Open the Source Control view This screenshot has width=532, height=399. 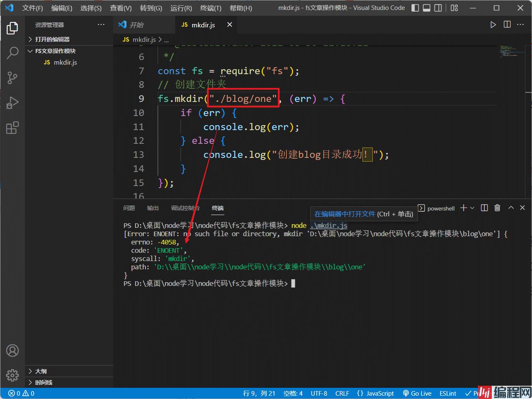[12, 77]
